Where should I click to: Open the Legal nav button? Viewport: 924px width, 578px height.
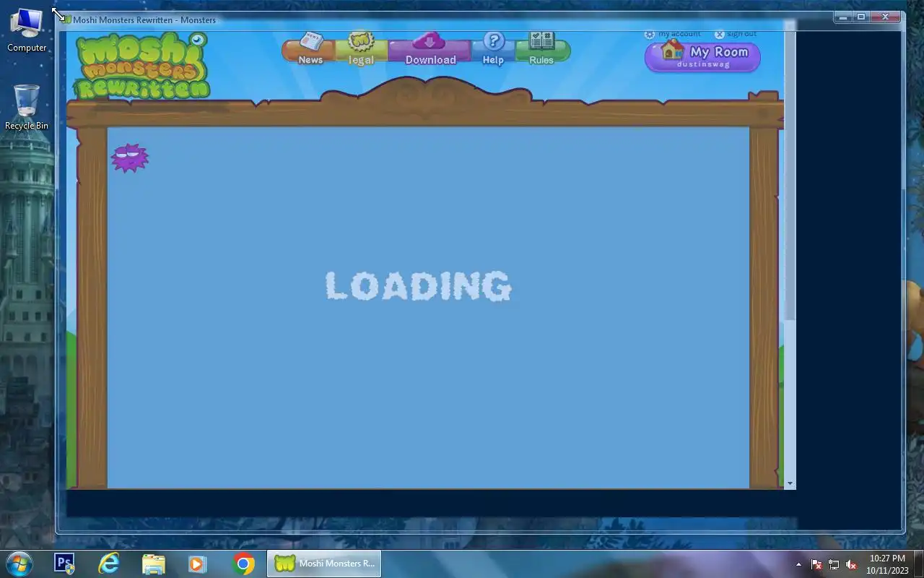click(x=361, y=49)
